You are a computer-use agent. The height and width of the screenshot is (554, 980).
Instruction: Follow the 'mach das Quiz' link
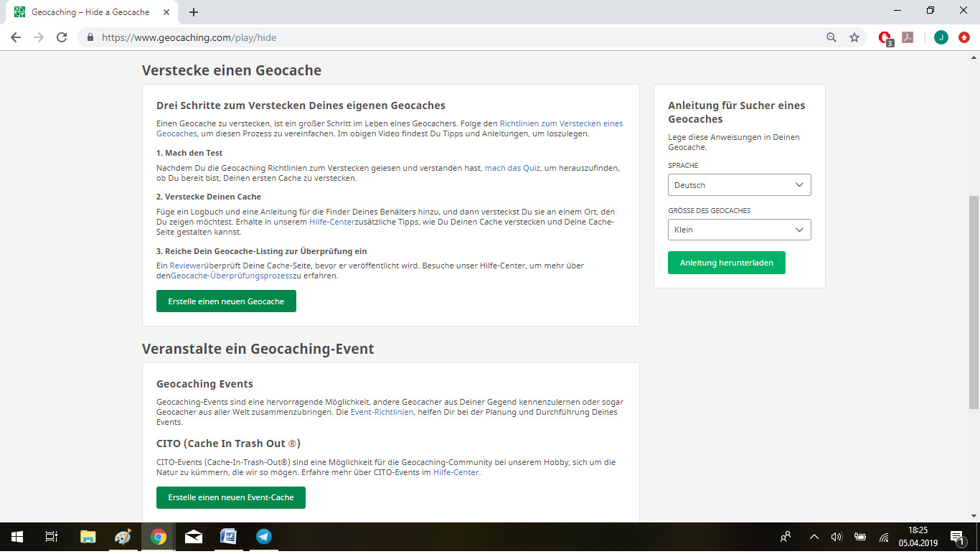pyautogui.click(x=512, y=168)
